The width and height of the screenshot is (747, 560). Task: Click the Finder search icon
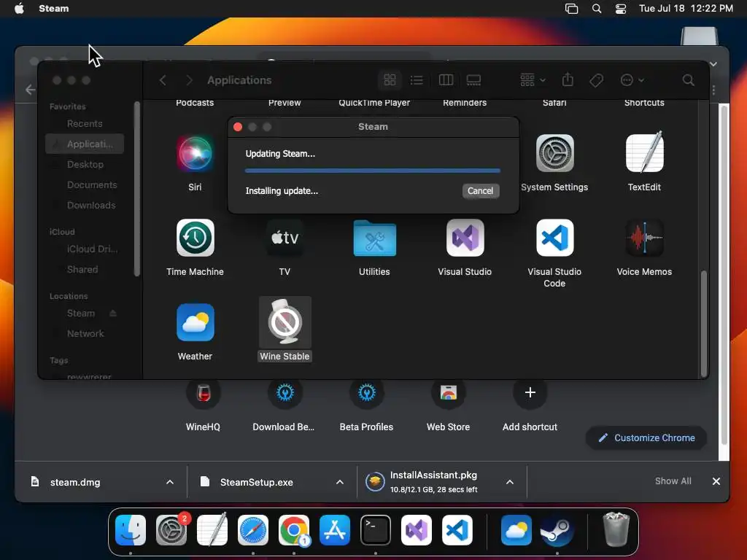[688, 80]
